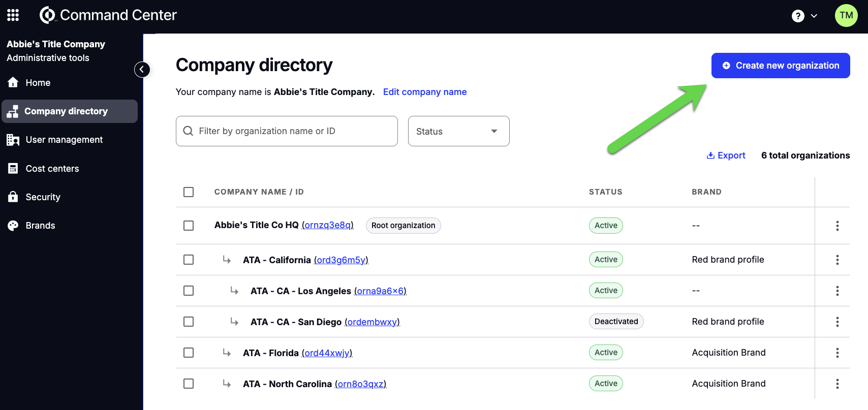Open the help question mark icon
This screenshot has width=868, height=410.
798,16
